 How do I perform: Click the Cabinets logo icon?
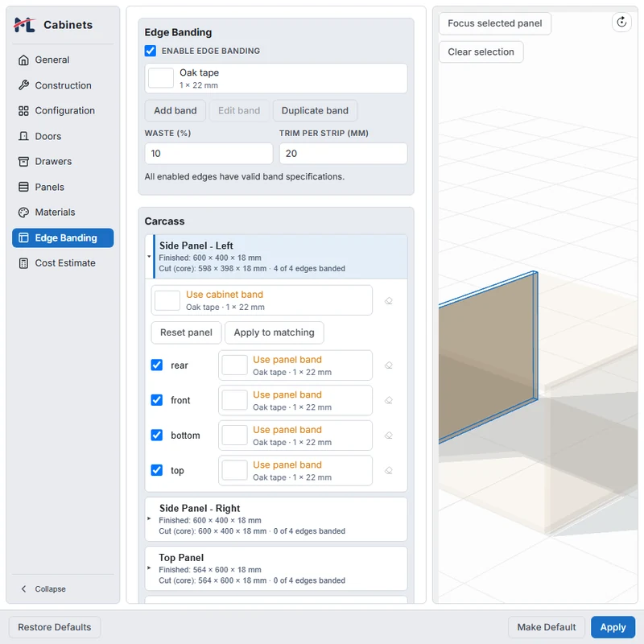point(24,25)
